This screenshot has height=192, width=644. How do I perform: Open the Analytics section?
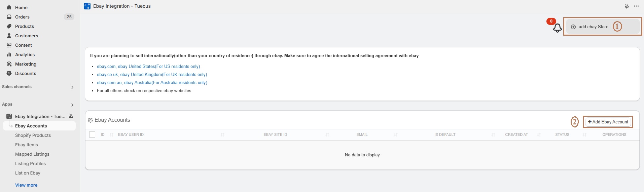coord(25,54)
